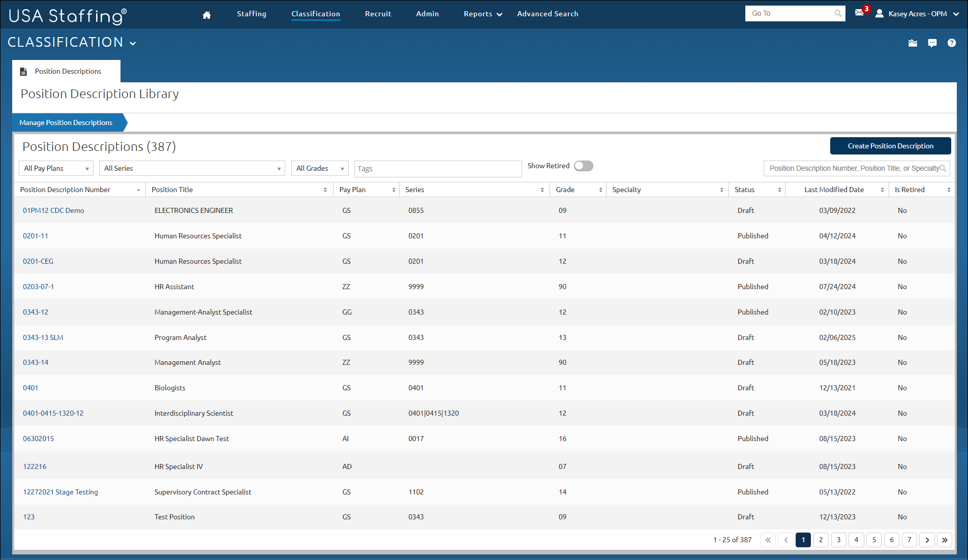Image resolution: width=968 pixels, height=560 pixels.
Task: Expand the Reports menu chevron
Action: [499, 14]
